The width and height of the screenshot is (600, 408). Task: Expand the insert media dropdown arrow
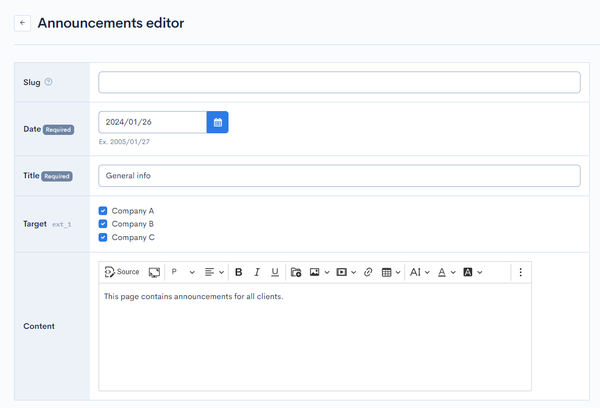pyautogui.click(x=354, y=272)
